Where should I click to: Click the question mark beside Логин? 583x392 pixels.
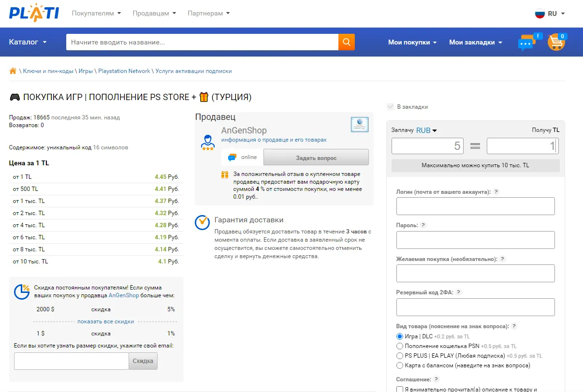click(x=496, y=192)
